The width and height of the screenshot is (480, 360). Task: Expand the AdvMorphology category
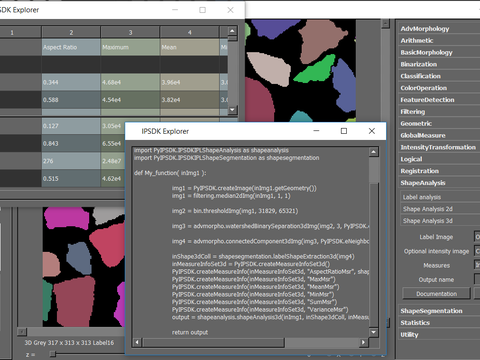[424, 29]
